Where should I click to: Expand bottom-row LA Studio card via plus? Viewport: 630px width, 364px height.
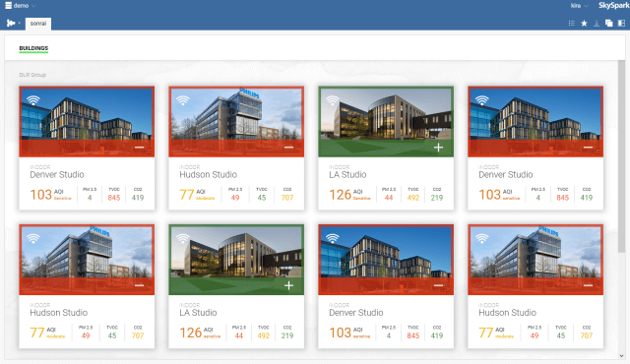(288, 285)
